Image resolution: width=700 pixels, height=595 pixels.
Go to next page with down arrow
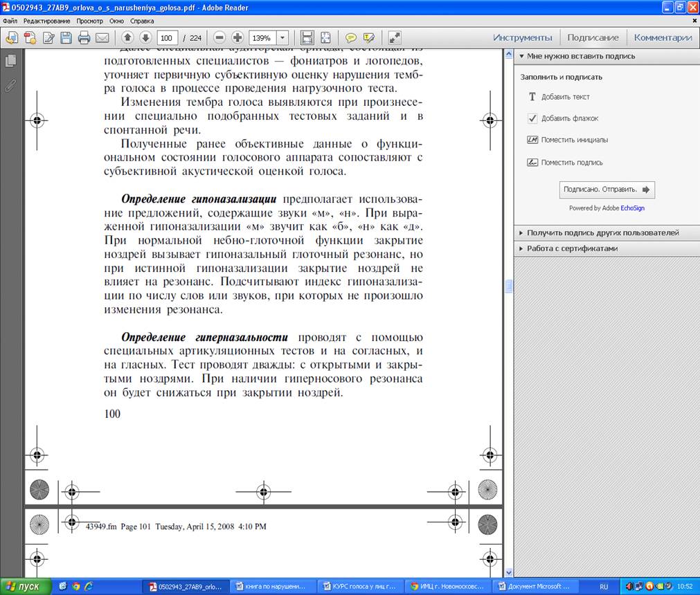[145, 37]
